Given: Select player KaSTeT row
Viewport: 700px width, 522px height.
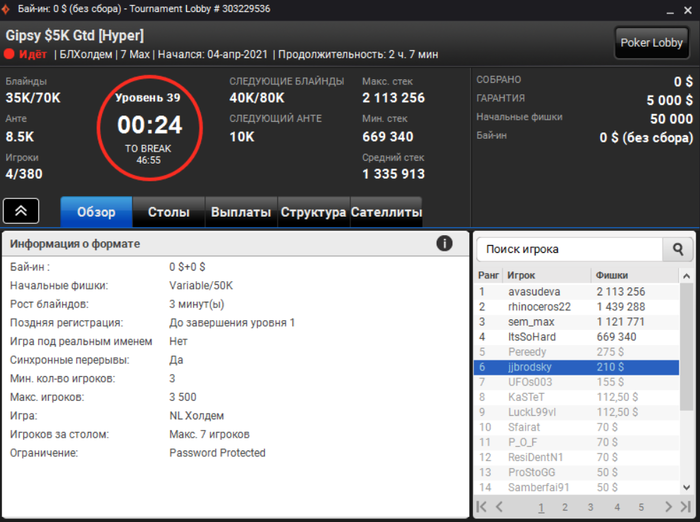Looking at the screenshot, I should point(576,397).
